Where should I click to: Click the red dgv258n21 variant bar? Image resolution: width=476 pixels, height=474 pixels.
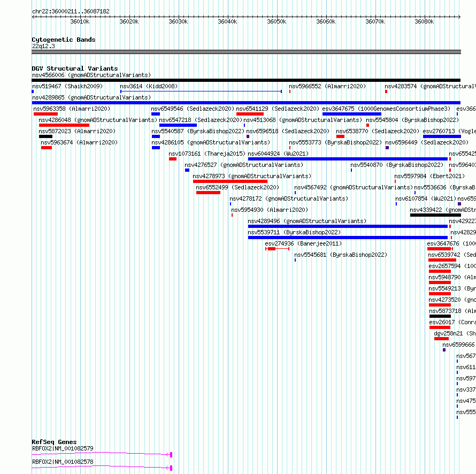click(441, 339)
